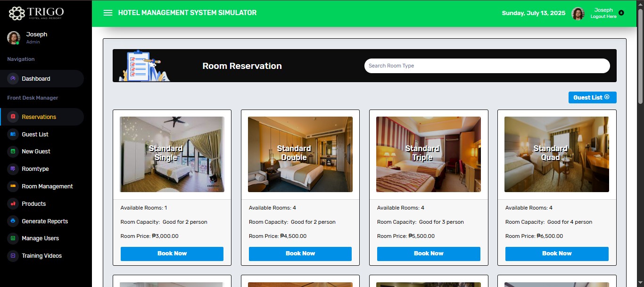This screenshot has height=287, width=644.
Task: Open Room Management in sidebar
Action: 42,186
